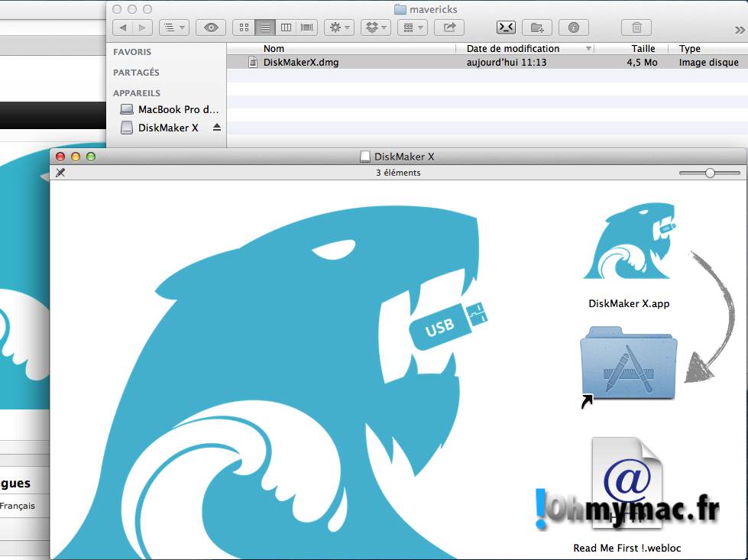
Task: Click the New Folder toolbar icon
Action: [x=537, y=28]
